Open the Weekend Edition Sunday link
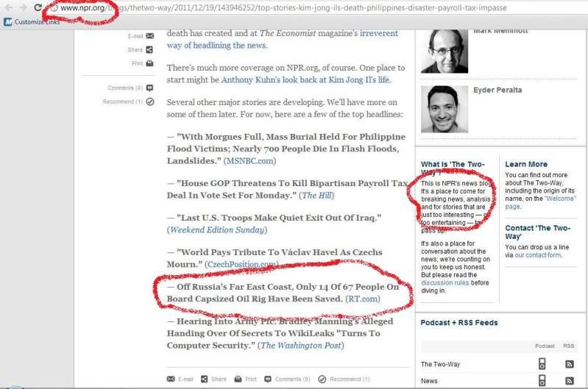 point(217,229)
